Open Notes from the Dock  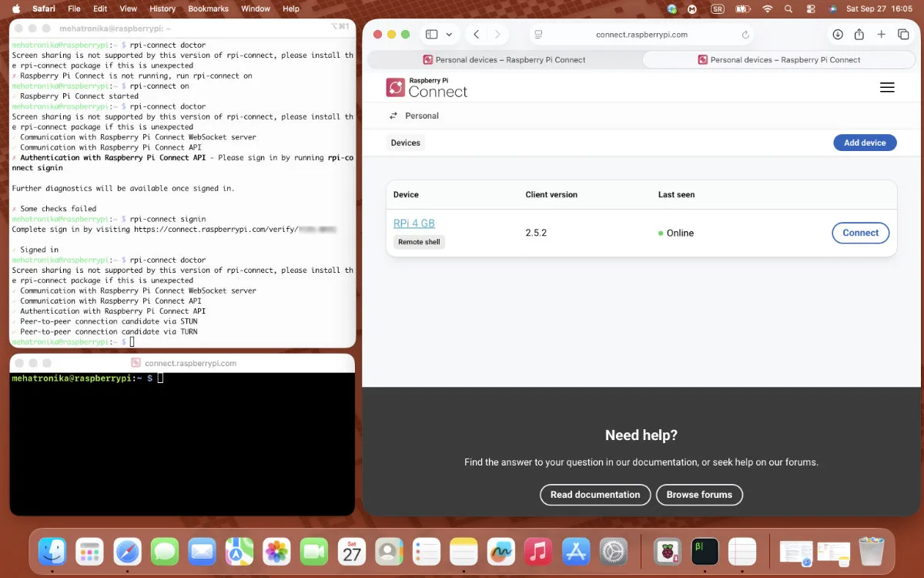[x=464, y=552]
